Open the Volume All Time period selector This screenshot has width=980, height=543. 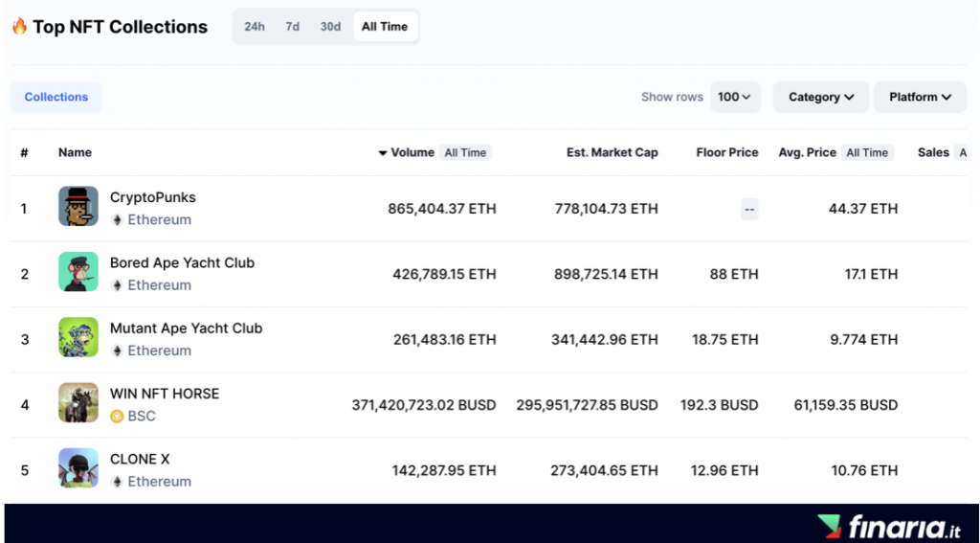pyautogui.click(x=465, y=152)
